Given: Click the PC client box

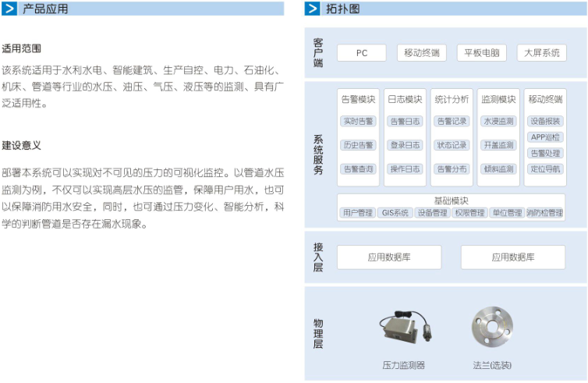Looking at the screenshot, I should point(362,53).
